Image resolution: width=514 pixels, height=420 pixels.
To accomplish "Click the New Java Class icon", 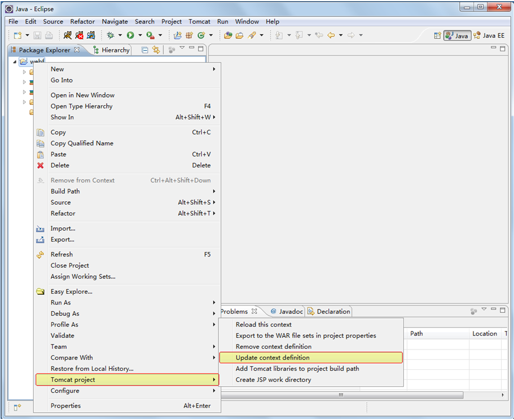I will point(201,35).
